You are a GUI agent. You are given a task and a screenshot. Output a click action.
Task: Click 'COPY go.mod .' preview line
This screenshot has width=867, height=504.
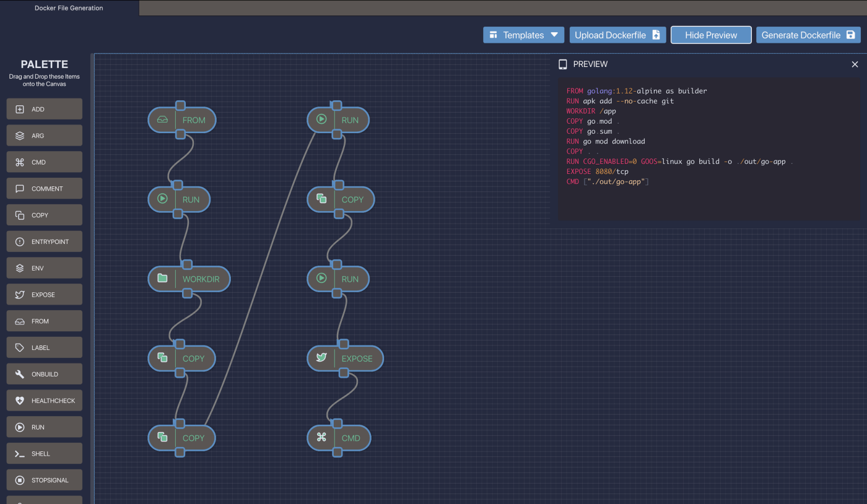tap(593, 121)
